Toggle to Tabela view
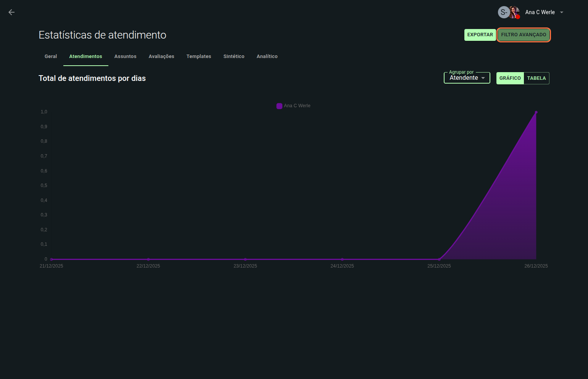588x379 pixels. [536, 78]
